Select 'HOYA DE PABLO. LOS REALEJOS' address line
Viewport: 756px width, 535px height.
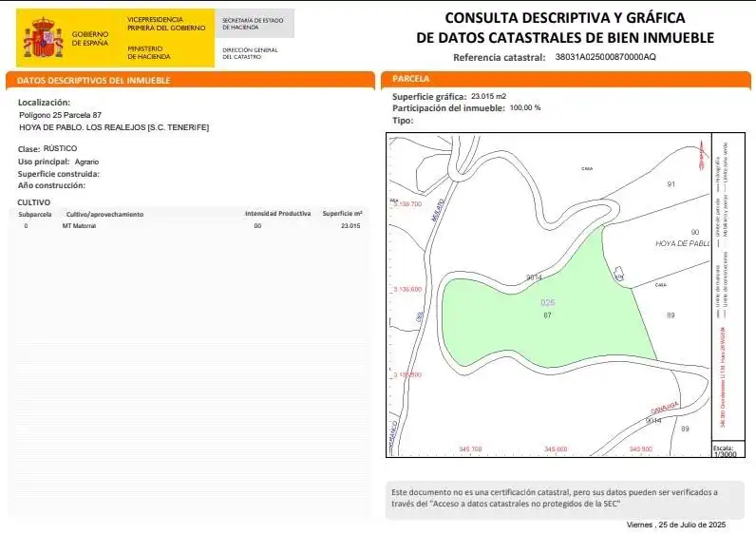(114, 127)
